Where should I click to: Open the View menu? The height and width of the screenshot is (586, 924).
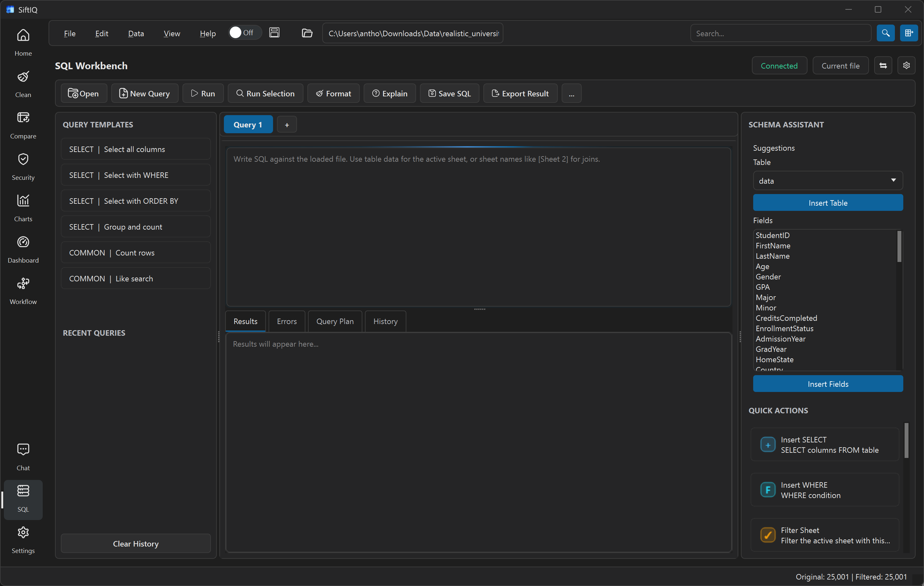click(171, 33)
